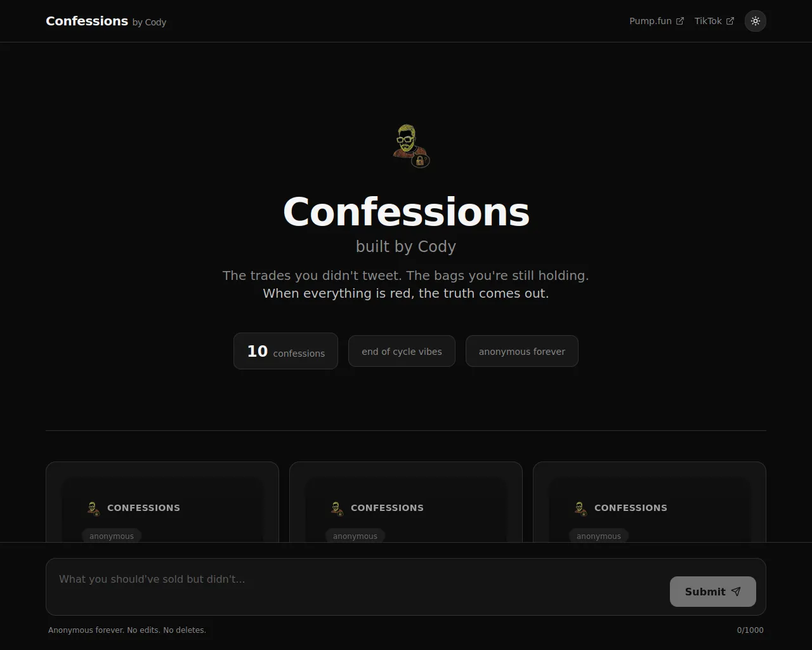
Task: Click the external-link icon beside TikTok
Action: (x=730, y=21)
